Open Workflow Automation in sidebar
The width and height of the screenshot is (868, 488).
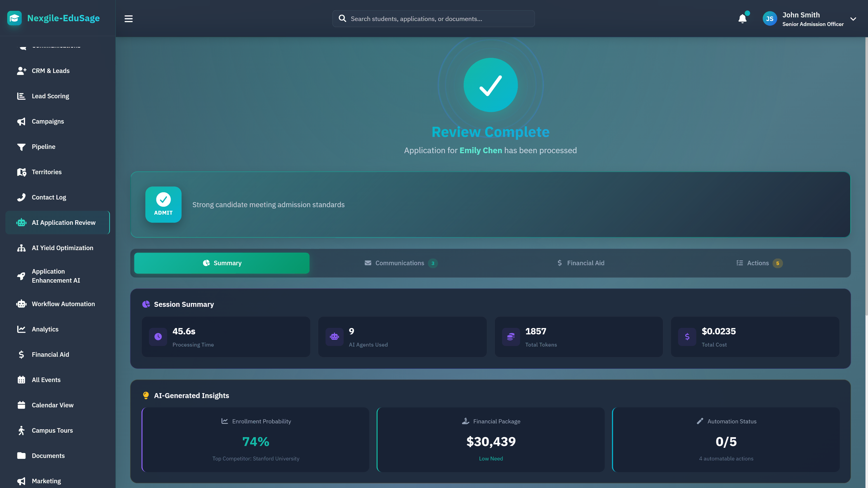click(63, 304)
